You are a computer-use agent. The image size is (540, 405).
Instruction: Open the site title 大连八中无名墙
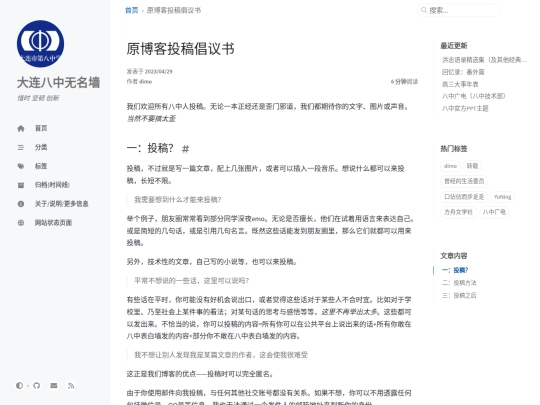pos(59,83)
